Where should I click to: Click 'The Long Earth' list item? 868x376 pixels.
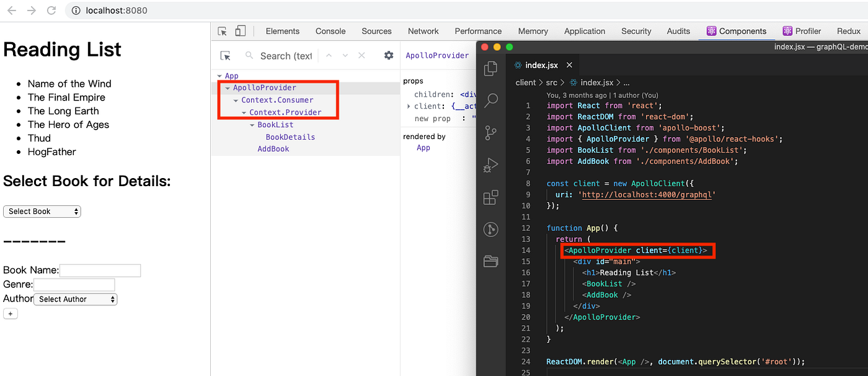click(x=63, y=111)
